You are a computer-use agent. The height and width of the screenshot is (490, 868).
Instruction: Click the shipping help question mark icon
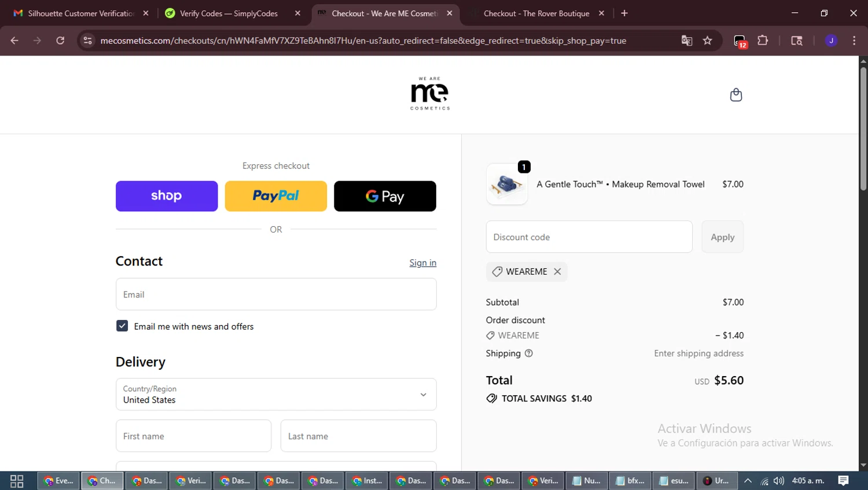point(528,353)
